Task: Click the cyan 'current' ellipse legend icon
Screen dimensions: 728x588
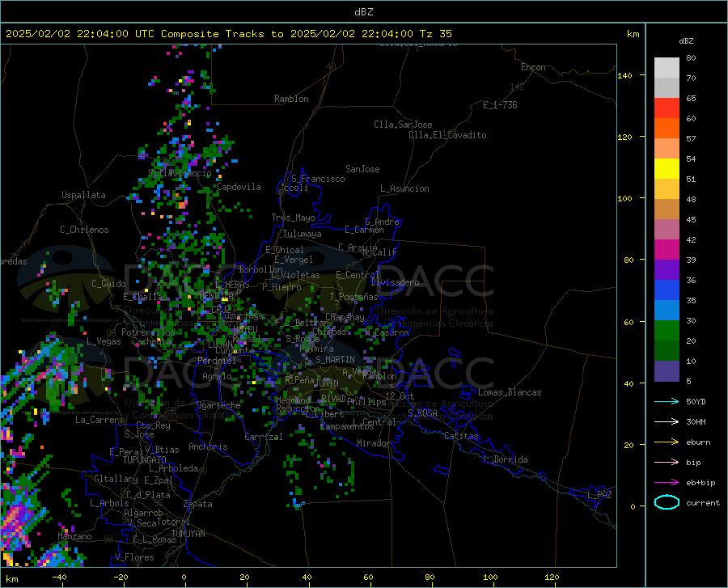Action: tap(667, 502)
